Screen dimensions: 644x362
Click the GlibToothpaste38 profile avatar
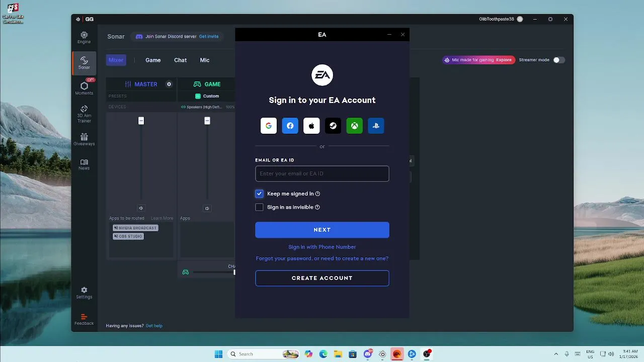[520, 19]
